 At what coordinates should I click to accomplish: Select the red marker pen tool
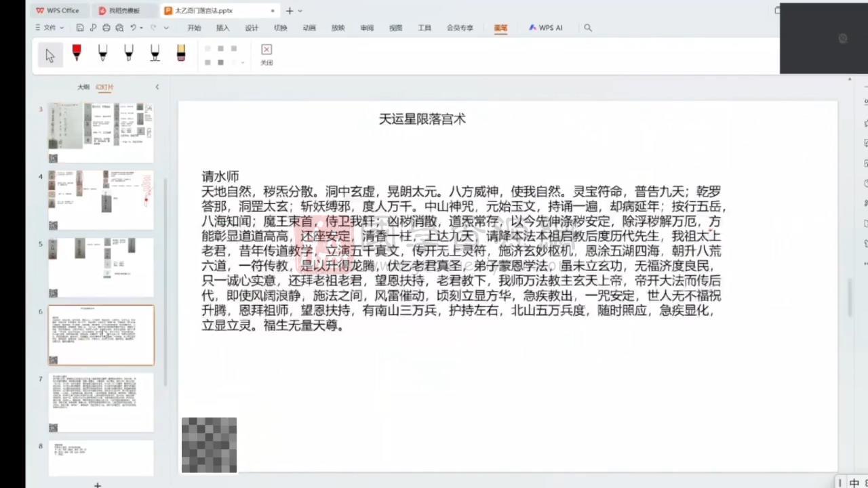click(76, 54)
